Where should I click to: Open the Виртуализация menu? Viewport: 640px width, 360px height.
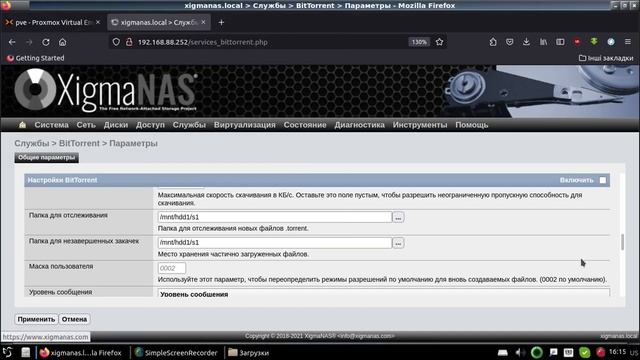click(244, 125)
